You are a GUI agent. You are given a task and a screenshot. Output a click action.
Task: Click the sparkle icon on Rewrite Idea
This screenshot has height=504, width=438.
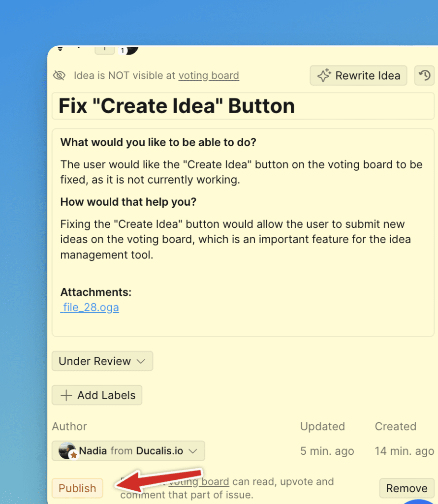click(x=323, y=76)
